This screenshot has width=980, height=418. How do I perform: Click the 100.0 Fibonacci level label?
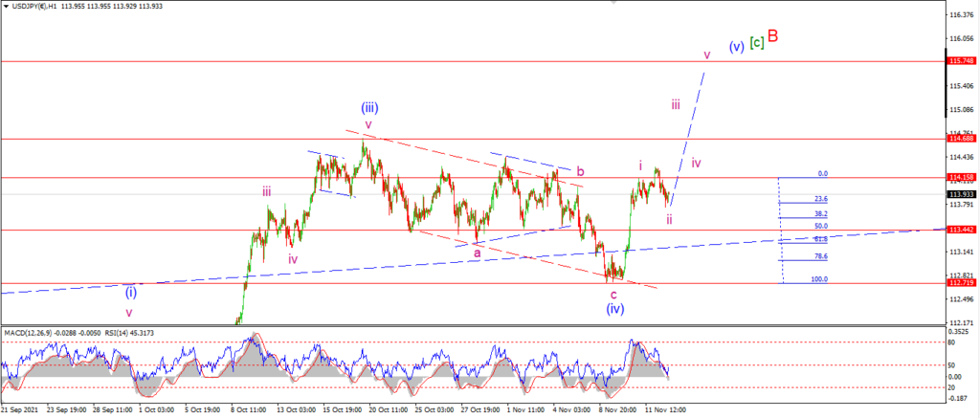pyautogui.click(x=819, y=279)
